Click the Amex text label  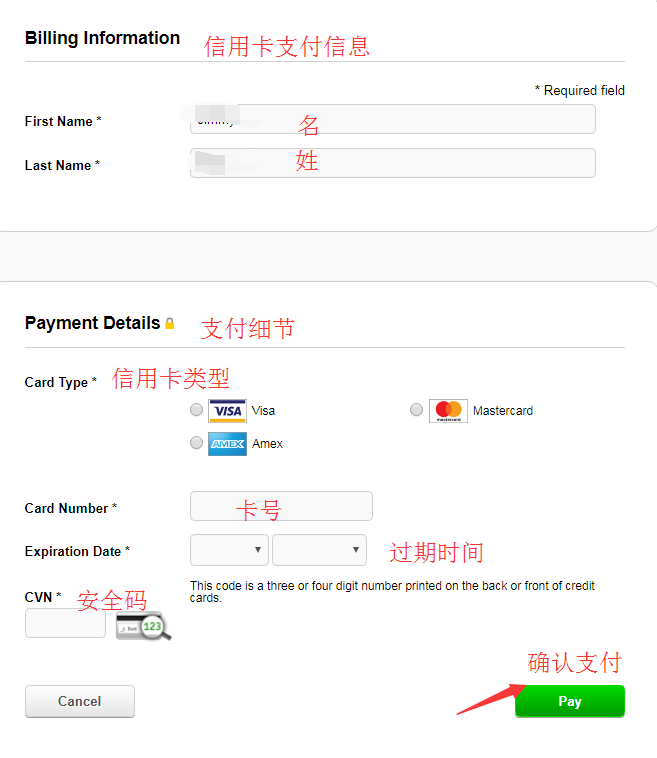point(267,444)
